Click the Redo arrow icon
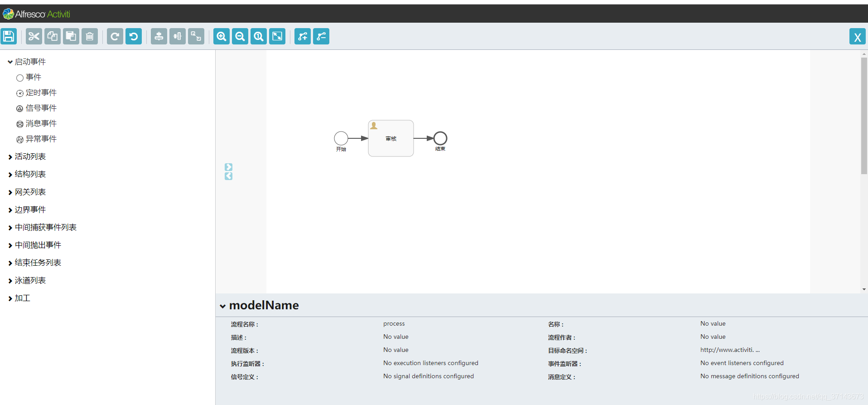868x405 pixels. 115,36
